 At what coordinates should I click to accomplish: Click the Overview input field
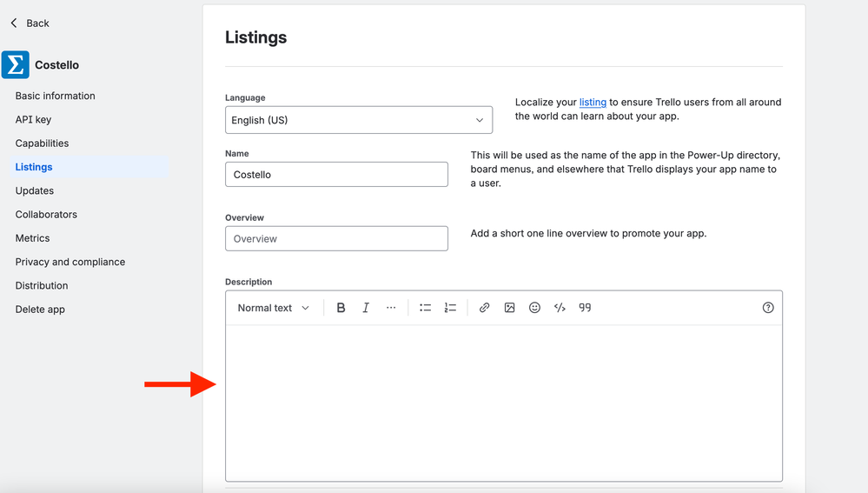[336, 239]
